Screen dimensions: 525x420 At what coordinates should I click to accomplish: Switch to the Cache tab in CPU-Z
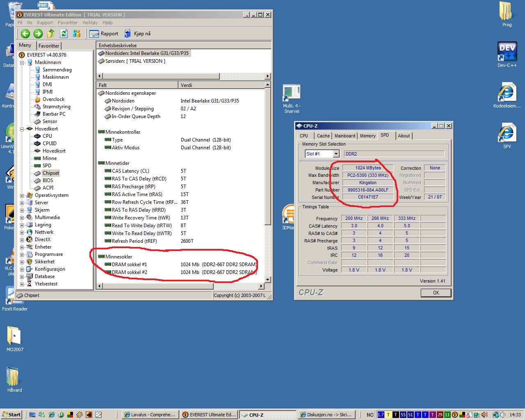323,136
